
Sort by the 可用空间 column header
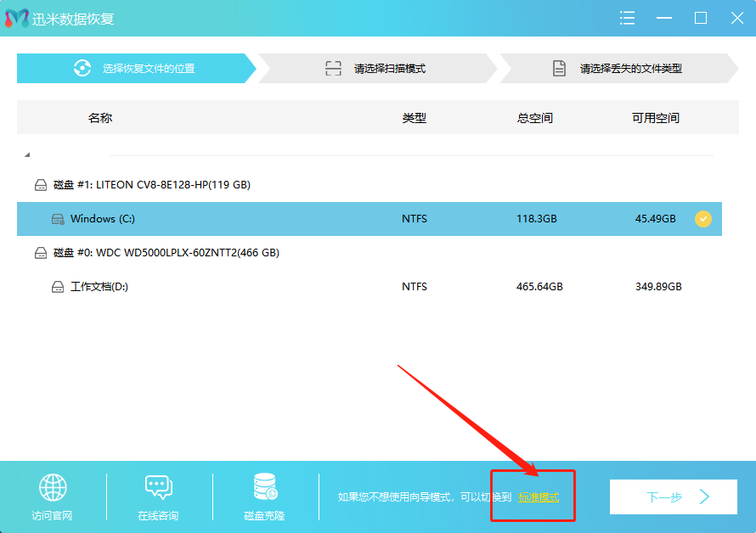coord(655,118)
